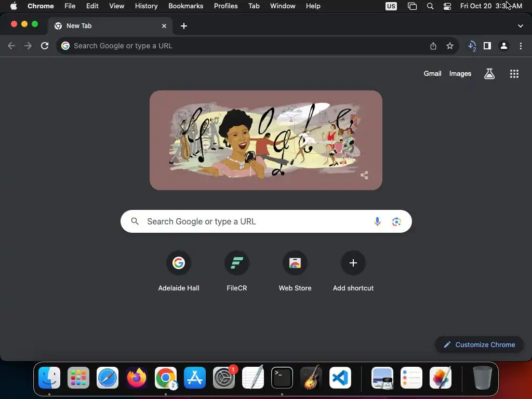532x399 pixels.
Task: Open the FileCR shortcut
Action: click(237, 271)
